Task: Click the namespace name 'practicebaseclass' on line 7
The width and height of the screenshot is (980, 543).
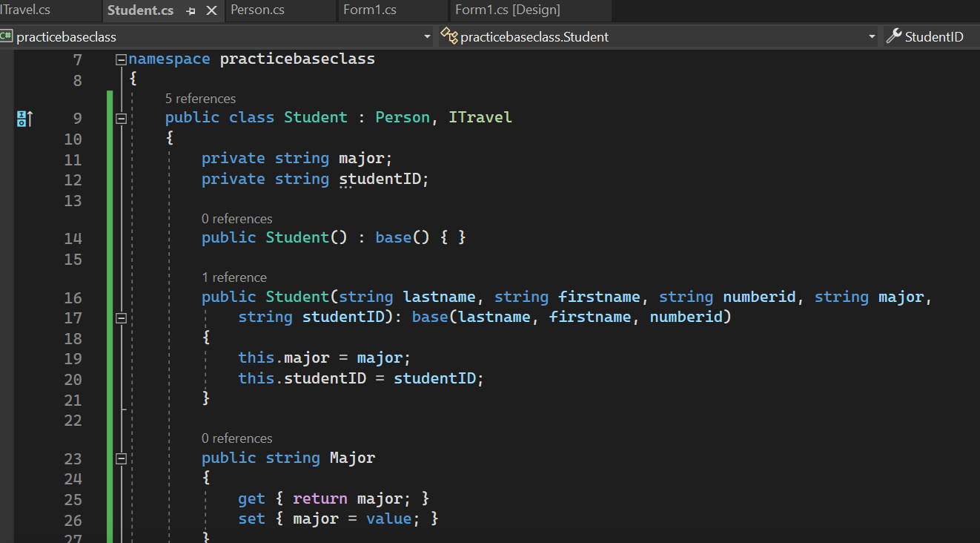Action: (297, 59)
